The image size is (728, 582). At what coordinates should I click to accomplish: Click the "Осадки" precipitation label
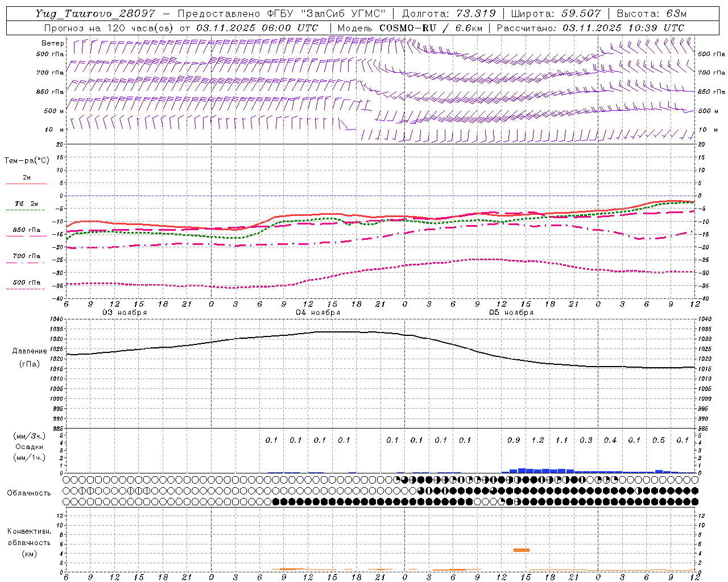click(30, 447)
